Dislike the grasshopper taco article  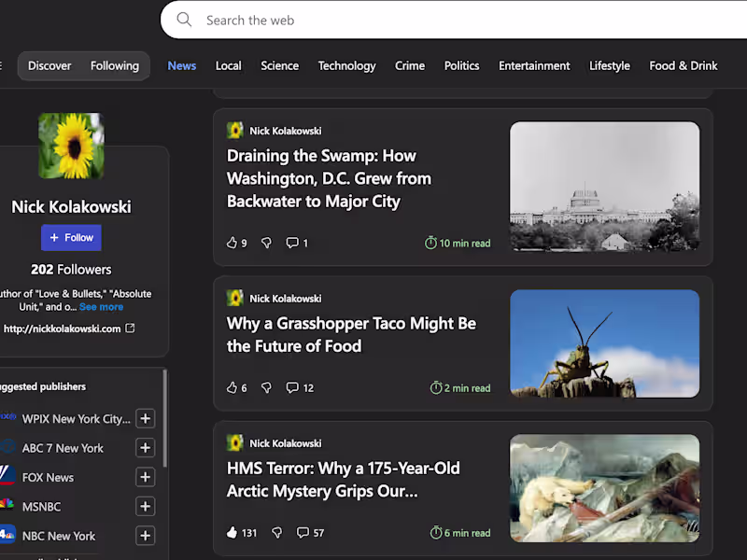coord(266,387)
